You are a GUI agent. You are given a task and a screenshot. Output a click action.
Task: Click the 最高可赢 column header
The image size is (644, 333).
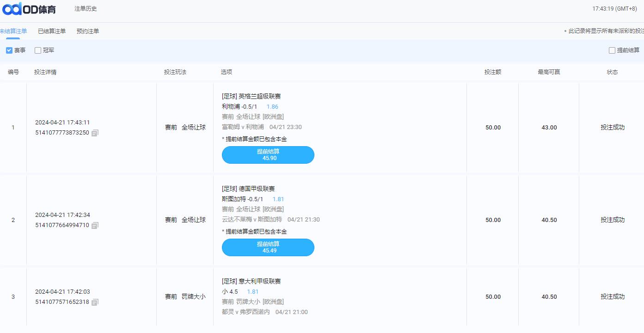point(549,72)
